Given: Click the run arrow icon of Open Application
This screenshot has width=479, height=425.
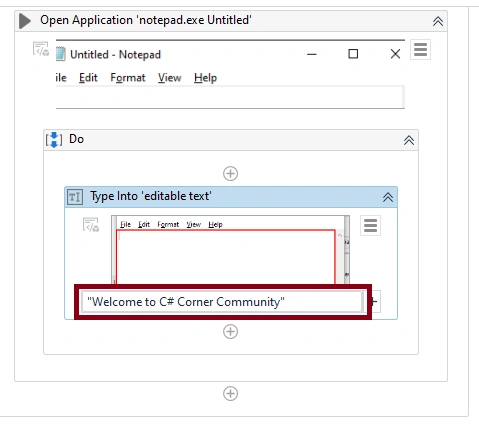Looking at the screenshot, I should tap(25, 21).
